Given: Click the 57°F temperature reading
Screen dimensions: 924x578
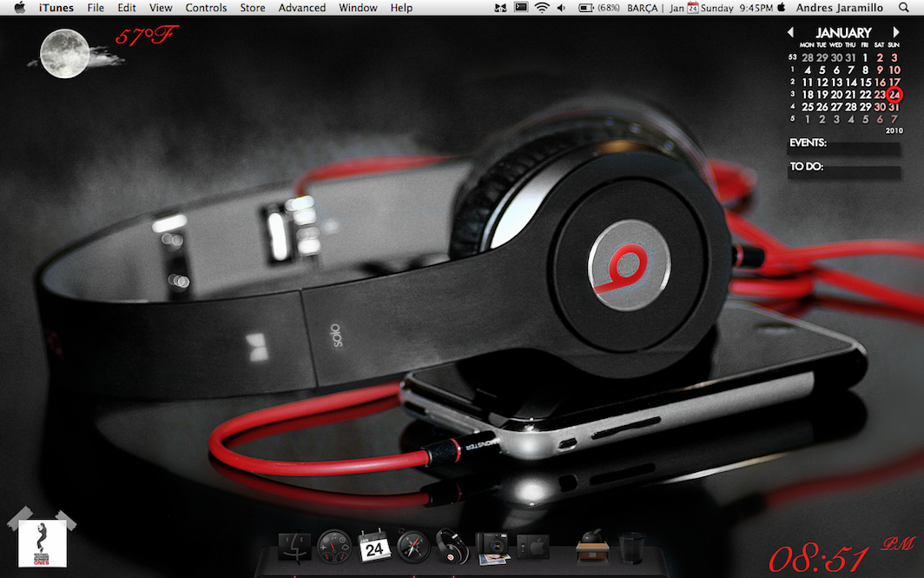Looking at the screenshot, I should tap(147, 37).
